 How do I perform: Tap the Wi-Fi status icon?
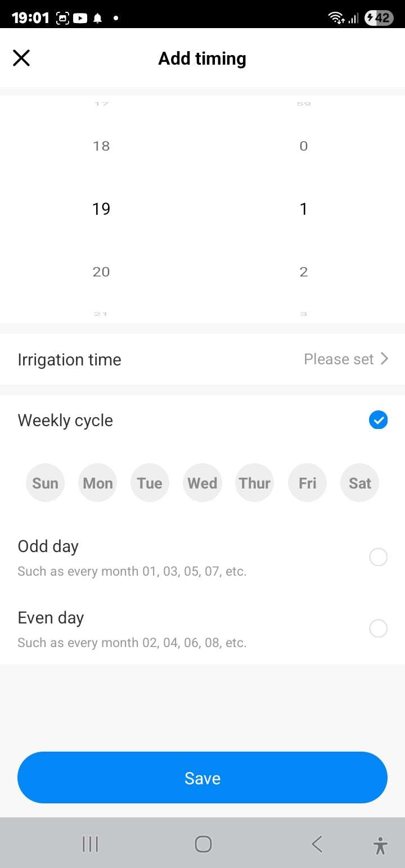(336, 18)
